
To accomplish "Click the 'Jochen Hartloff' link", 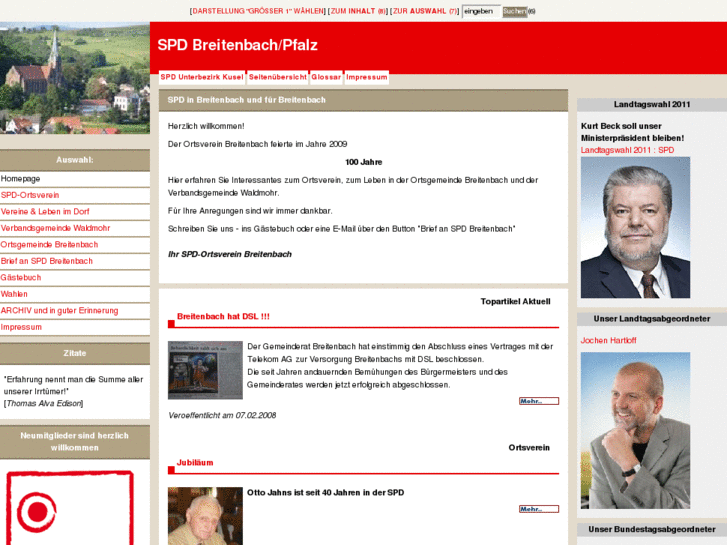I will [x=608, y=340].
